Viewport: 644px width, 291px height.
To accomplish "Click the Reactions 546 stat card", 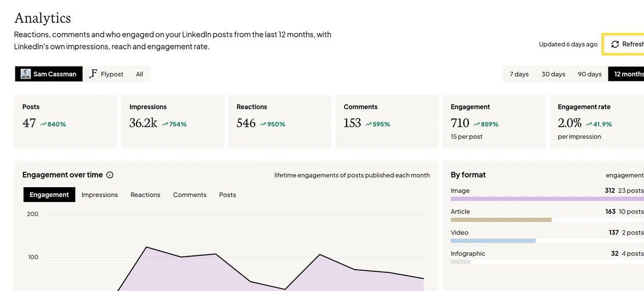I will (279, 122).
